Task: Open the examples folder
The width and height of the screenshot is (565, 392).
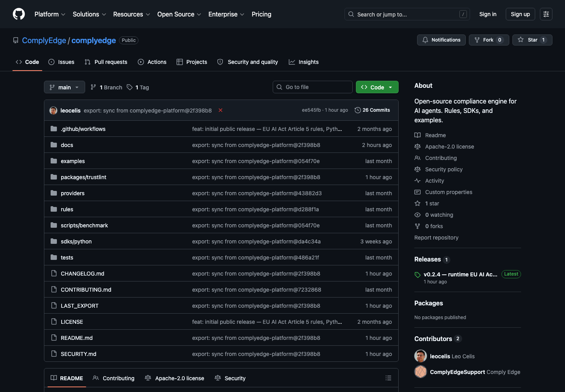Action: (x=73, y=161)
